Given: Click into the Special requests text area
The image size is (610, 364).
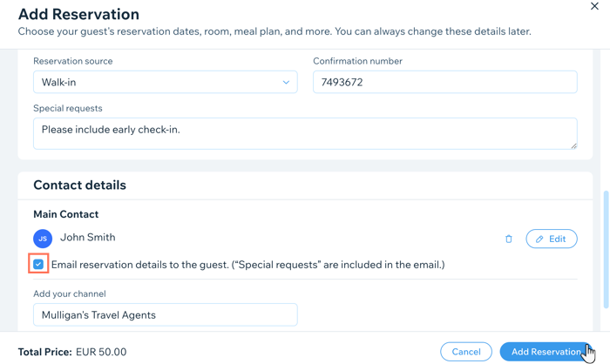Looking at the screenshot, I should [305, 134].
